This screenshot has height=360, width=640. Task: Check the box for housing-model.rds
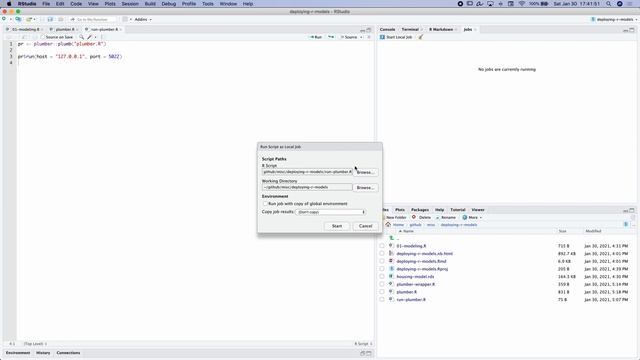[382, 277]
